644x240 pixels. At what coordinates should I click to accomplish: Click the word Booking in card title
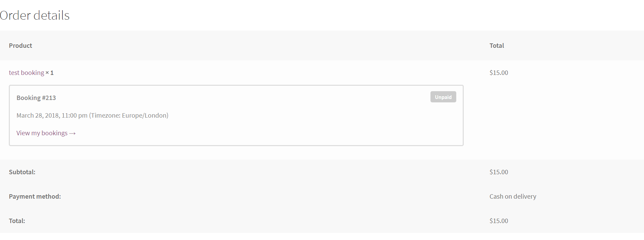coord(29,98)
